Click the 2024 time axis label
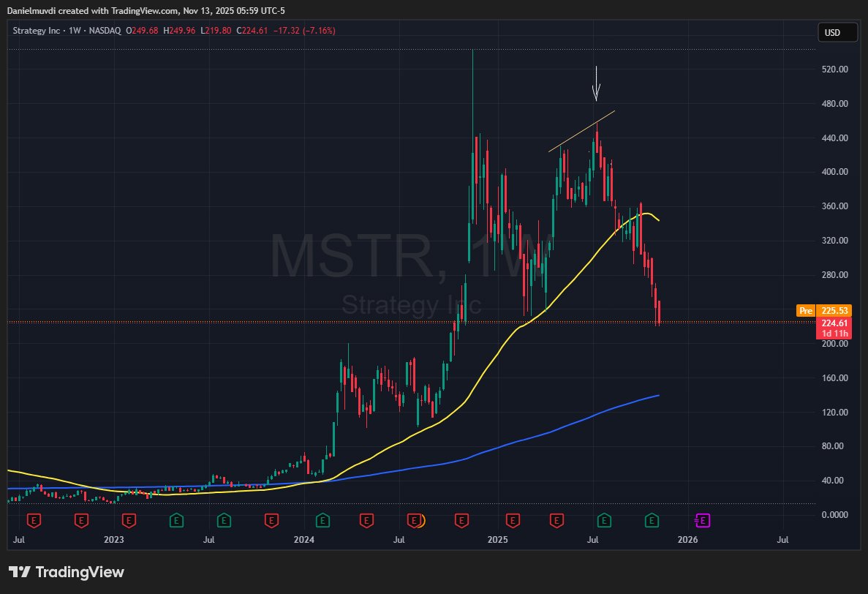Image resolution: width=868 pixels, height=594 pixels. (x=304, y=540)
